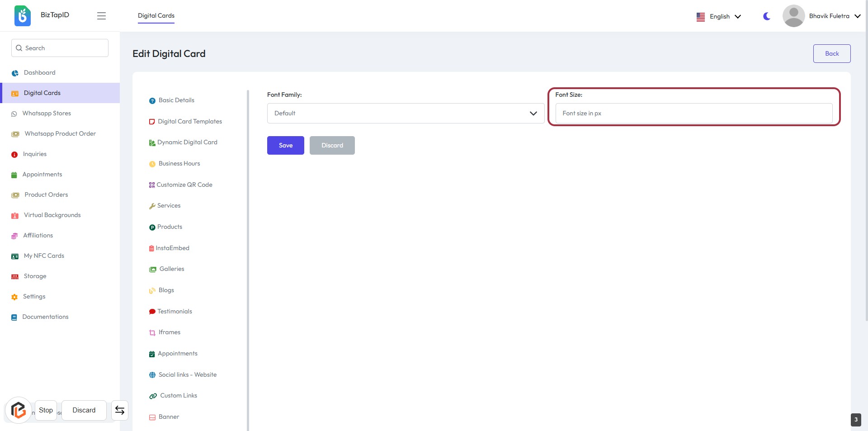Open the Bhavik Fuletra account menu
868x431 pixels.
pos(834,16)
